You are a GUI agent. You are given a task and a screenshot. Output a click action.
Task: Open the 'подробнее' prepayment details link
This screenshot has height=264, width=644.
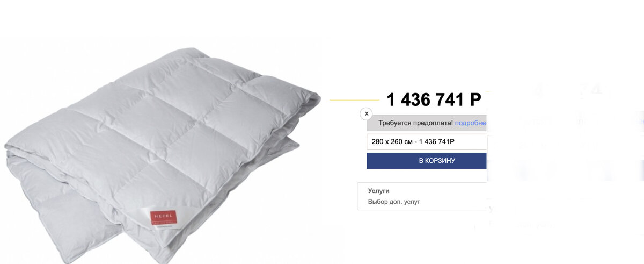tap(471, 123)
